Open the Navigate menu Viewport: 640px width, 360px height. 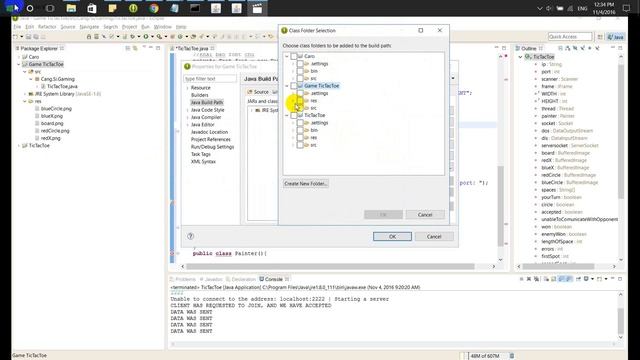[x=89, y=27]
